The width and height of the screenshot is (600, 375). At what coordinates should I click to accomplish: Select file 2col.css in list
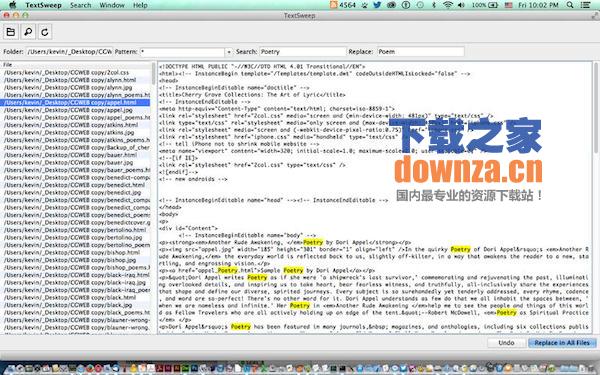tap(75, 72)
